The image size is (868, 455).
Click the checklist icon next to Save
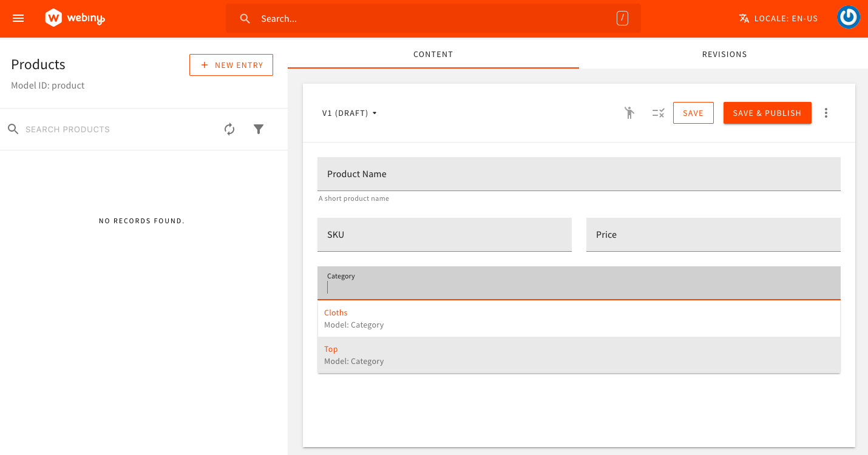(658, 113)
